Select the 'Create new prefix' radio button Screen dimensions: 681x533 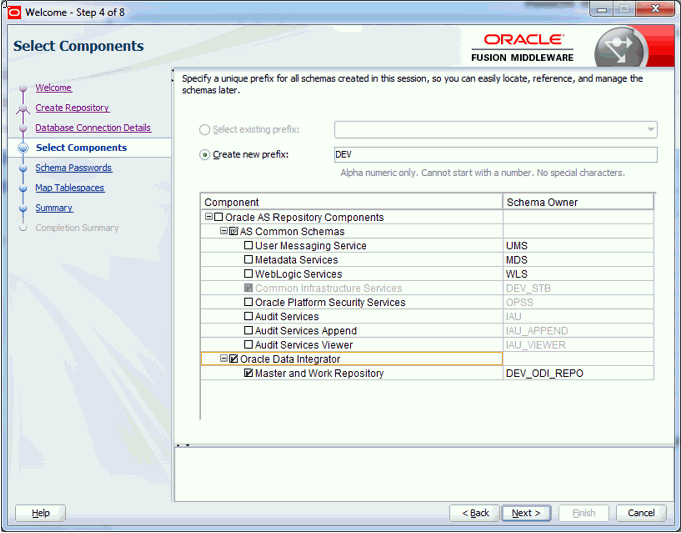tap(204, 155)
